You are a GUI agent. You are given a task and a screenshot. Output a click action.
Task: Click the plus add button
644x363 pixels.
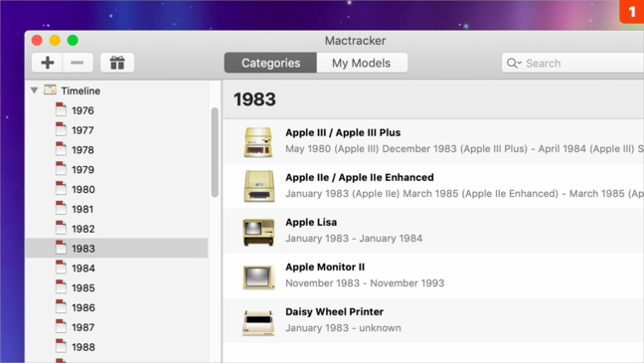click(48, 63)
